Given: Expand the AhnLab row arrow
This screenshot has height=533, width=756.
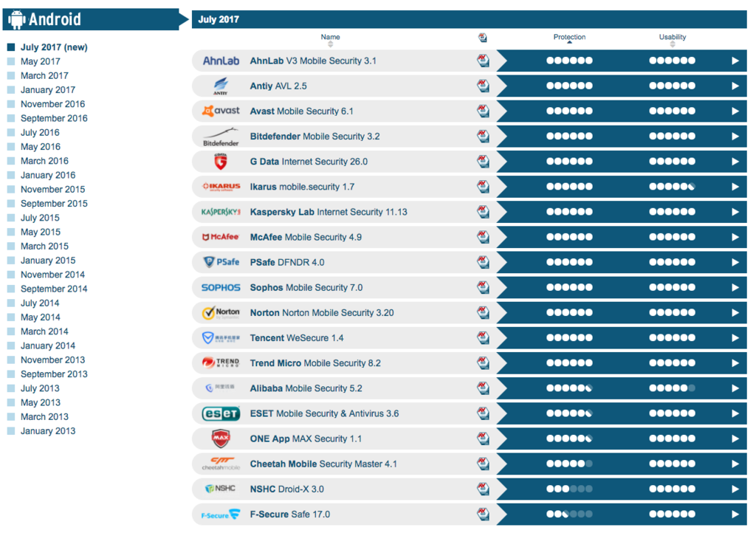Looking at the screenshot, I should 735,61.
